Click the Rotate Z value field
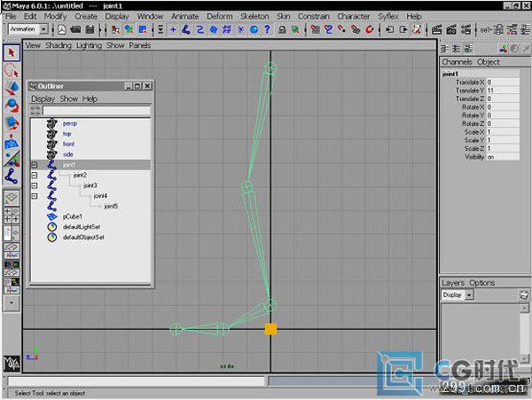Image resolution: width=532 pixels, height=400 pixels. coord(503,123)
